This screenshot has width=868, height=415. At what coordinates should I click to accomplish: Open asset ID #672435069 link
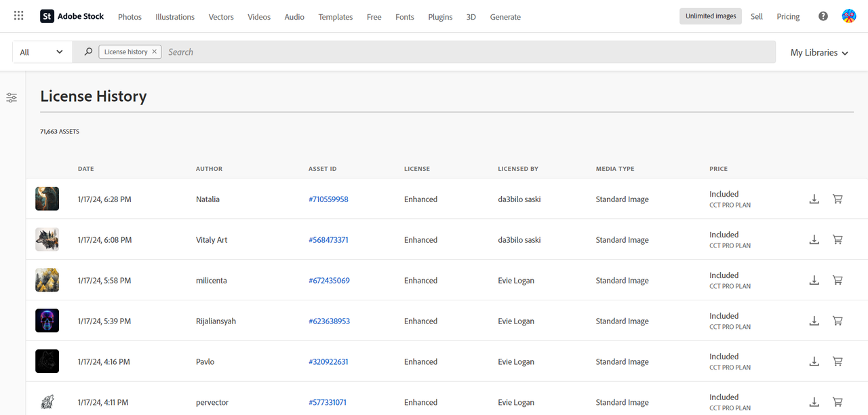pos(329,281)
